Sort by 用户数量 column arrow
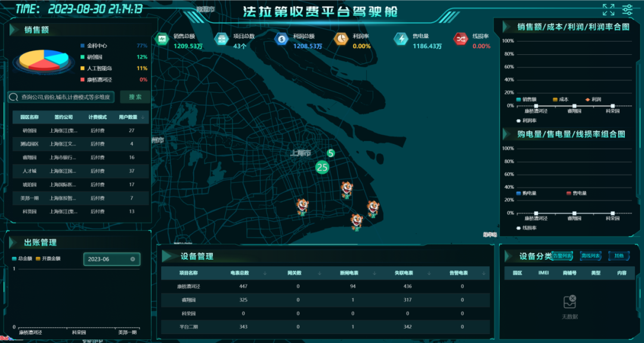Viewport: 644px width, 343px height. [143, 118]
